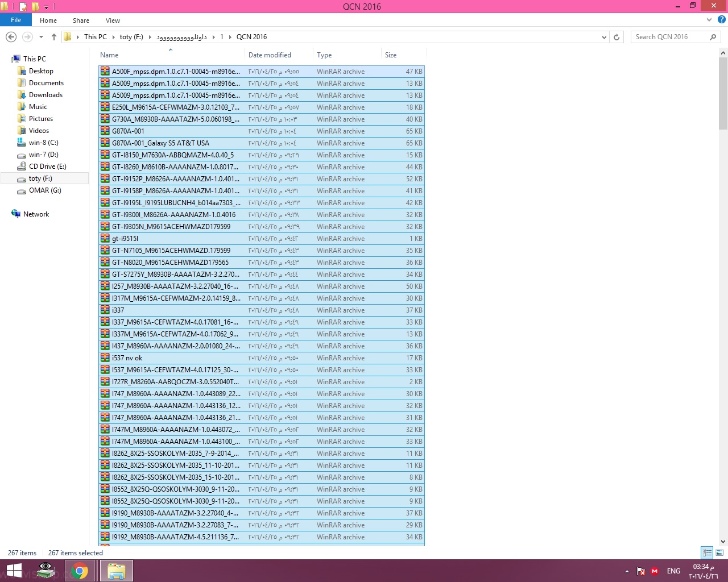Select This PC in the address path
728x582 pixels.
tap(96, 37)
